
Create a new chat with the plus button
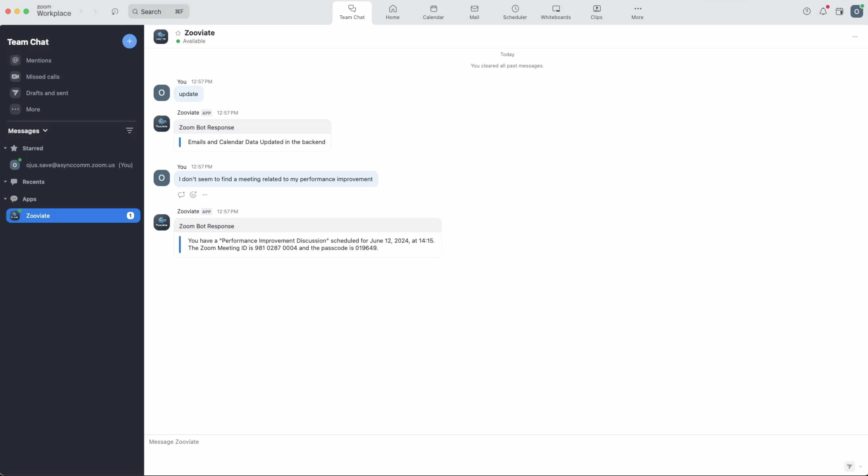129,42
